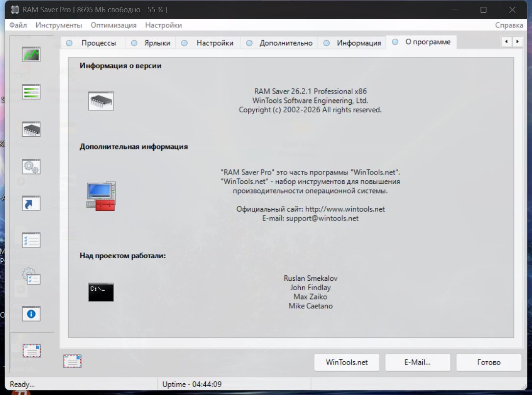Open the Файл menu
Screen dimensions: 532x395
tap(18, 25)
